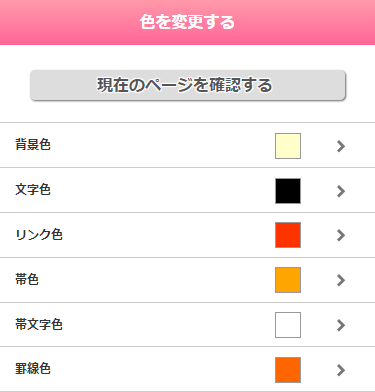Open the chevron arrow on 背景色 row
This screenshot has height=392, width=375.
click(341, 146)
